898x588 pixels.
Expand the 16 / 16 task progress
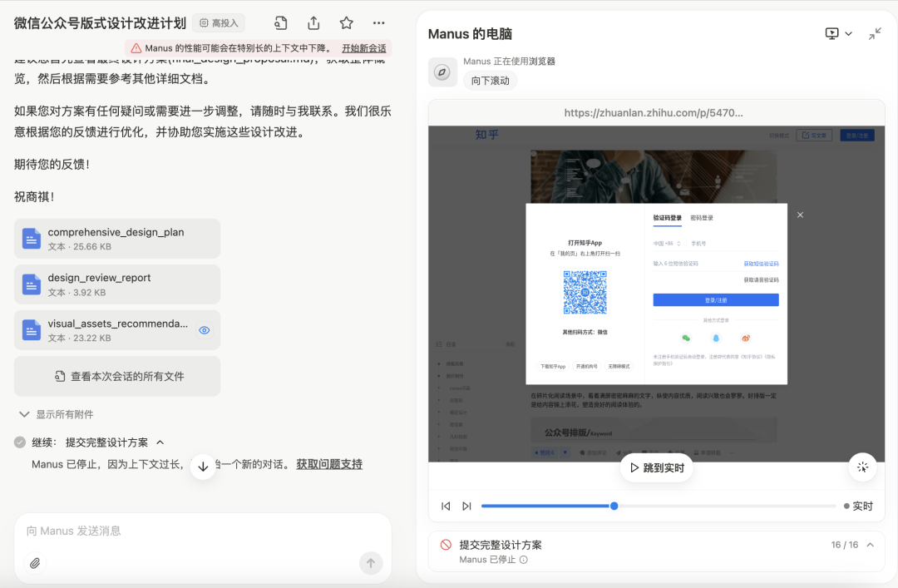tap(871, 545)
